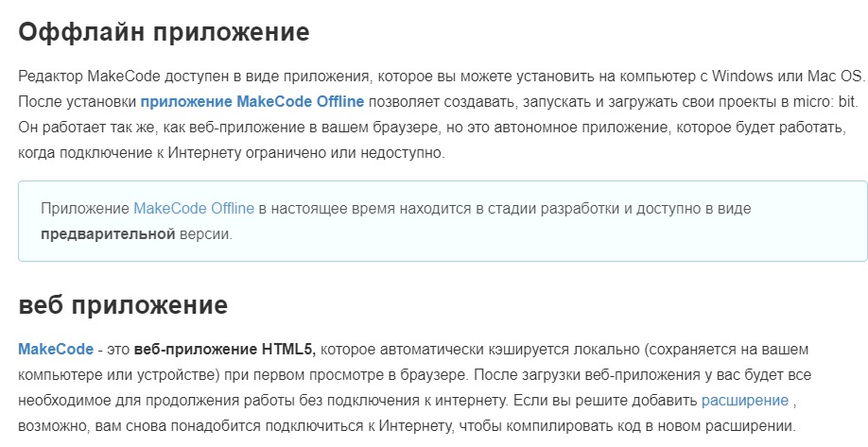Click the word 'Редактор' starting the first paragraph
Screen dimensions: 868x447
click(51, 77)
